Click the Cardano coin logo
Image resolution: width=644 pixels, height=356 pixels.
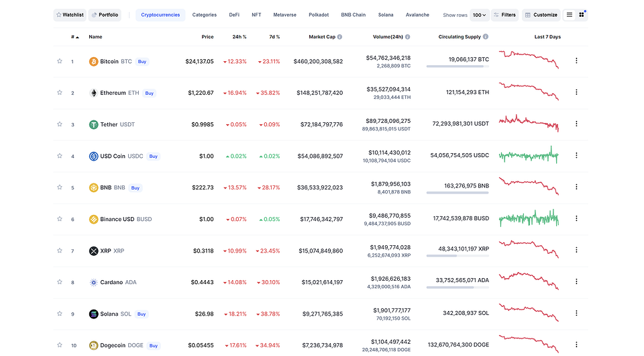[x=94, y=282]
